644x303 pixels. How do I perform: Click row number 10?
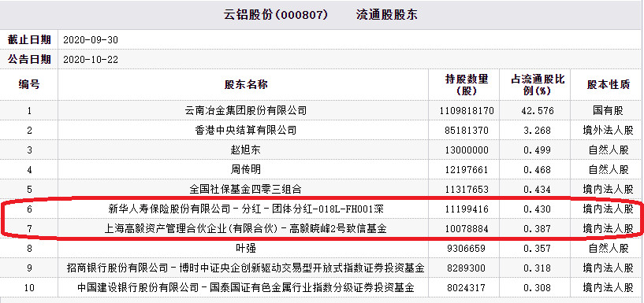click(29, 288)
